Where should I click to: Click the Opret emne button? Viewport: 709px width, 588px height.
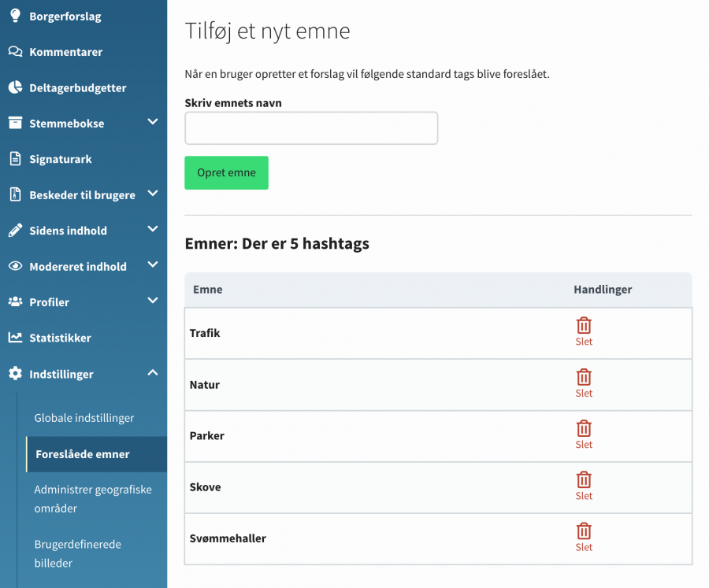pyautogui.click(x=226, y=172)
